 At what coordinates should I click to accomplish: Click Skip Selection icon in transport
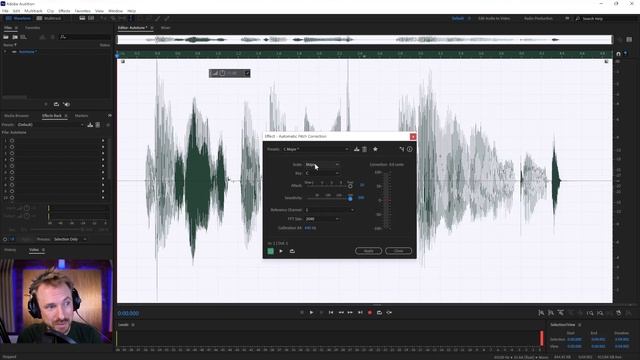(x=389, y=313)
